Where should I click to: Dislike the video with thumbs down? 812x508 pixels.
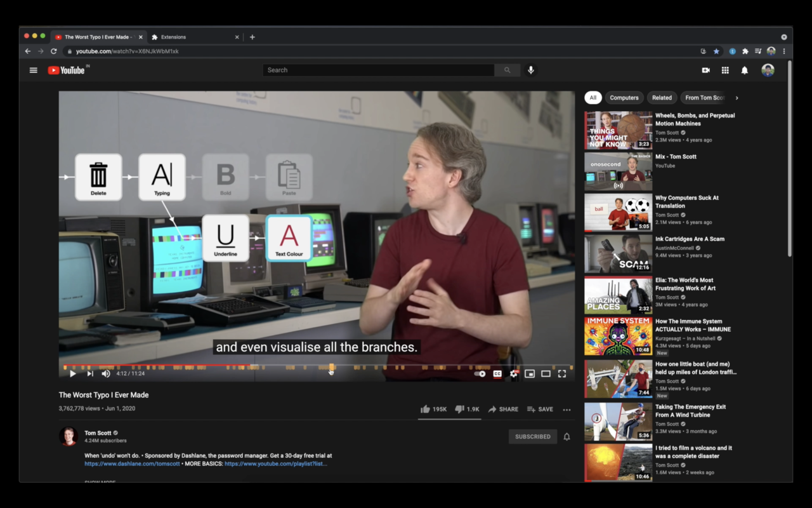[459, 410]
